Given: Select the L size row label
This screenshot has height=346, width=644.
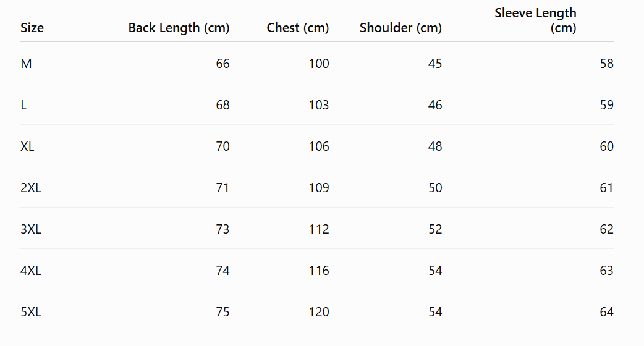Looking at the screenshot, I should (23, 105).
